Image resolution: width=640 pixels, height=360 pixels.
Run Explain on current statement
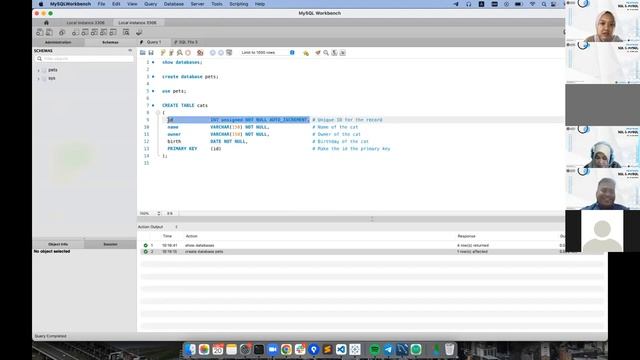tap(180, 53)
